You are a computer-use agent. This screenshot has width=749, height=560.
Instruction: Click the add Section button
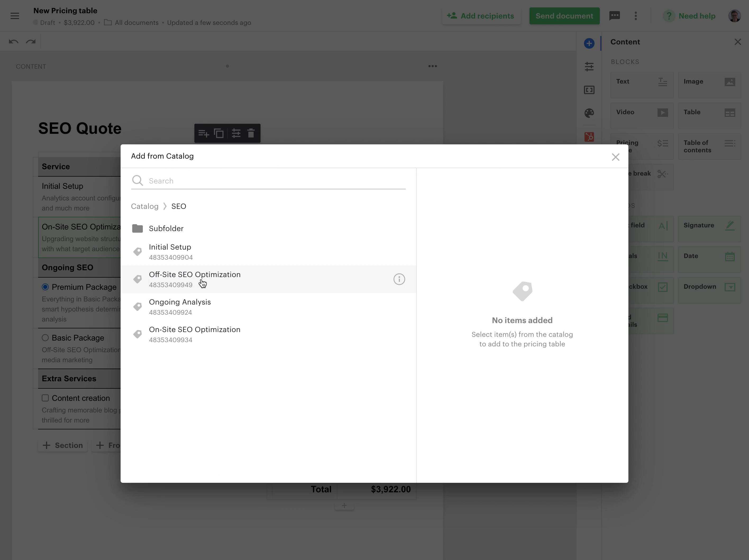click(x=63, y=445)
